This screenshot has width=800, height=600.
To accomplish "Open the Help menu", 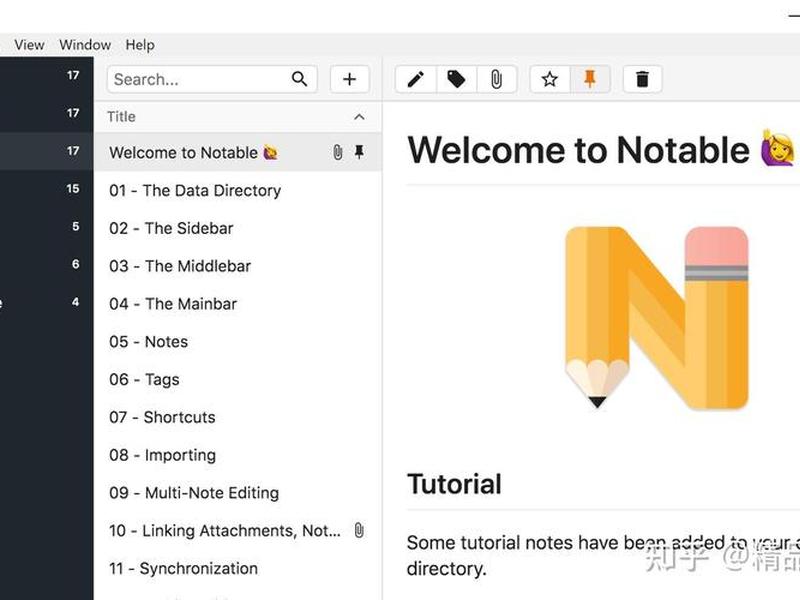I will click(140, 45).
